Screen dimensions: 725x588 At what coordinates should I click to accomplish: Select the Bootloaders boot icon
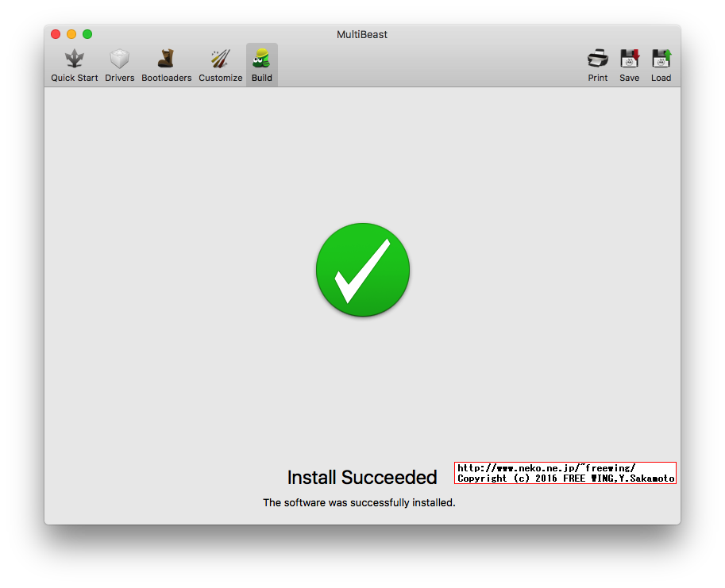coord(165,60)
